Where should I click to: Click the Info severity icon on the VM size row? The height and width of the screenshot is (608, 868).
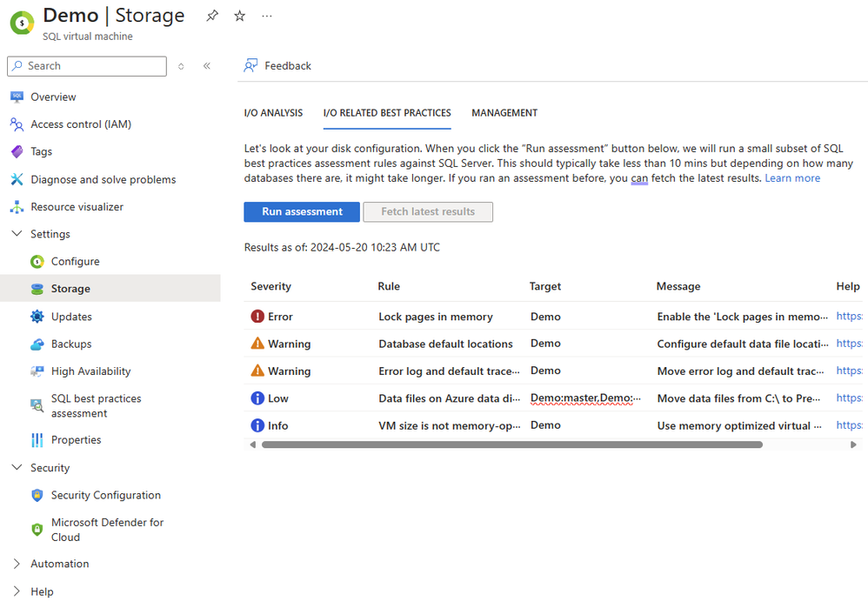tap(257, 425)
